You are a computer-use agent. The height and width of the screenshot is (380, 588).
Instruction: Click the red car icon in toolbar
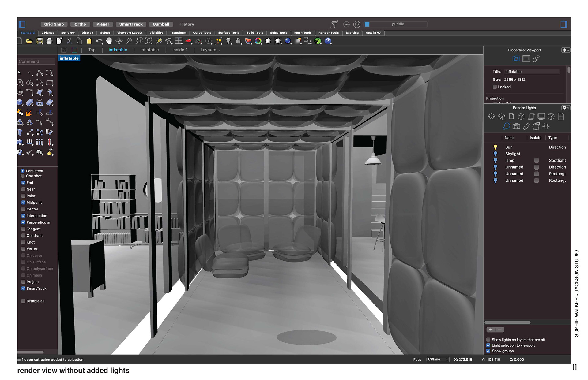coord(189,41)
